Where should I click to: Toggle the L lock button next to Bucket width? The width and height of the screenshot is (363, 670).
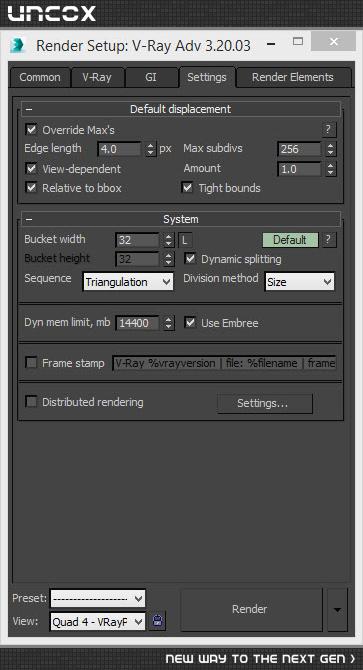[185, 240]
